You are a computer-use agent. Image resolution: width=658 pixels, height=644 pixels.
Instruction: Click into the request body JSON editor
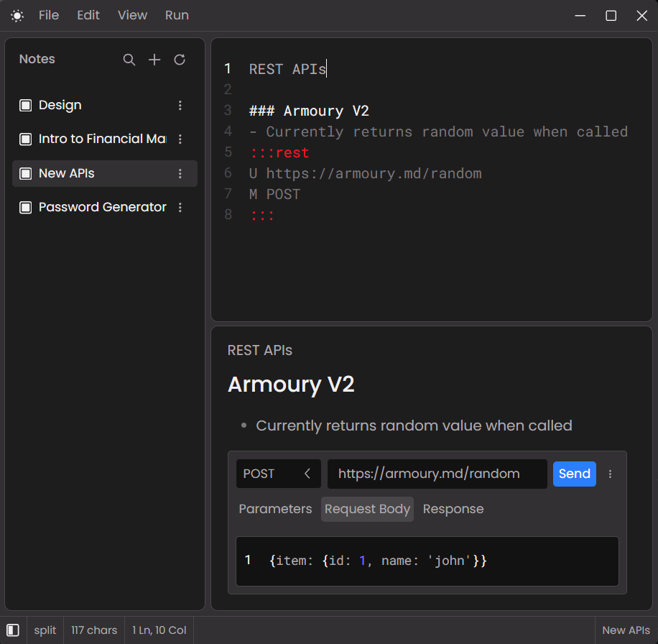click(x=427, y=561)
